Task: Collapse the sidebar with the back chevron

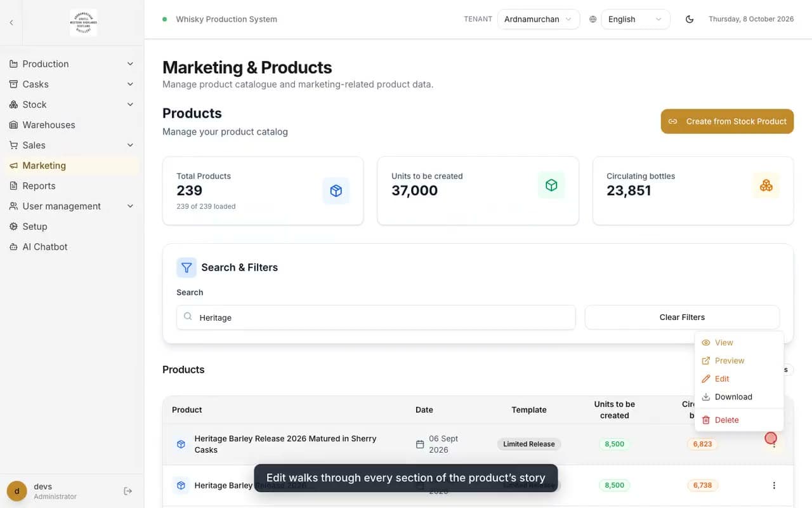Action: point(11,23)
